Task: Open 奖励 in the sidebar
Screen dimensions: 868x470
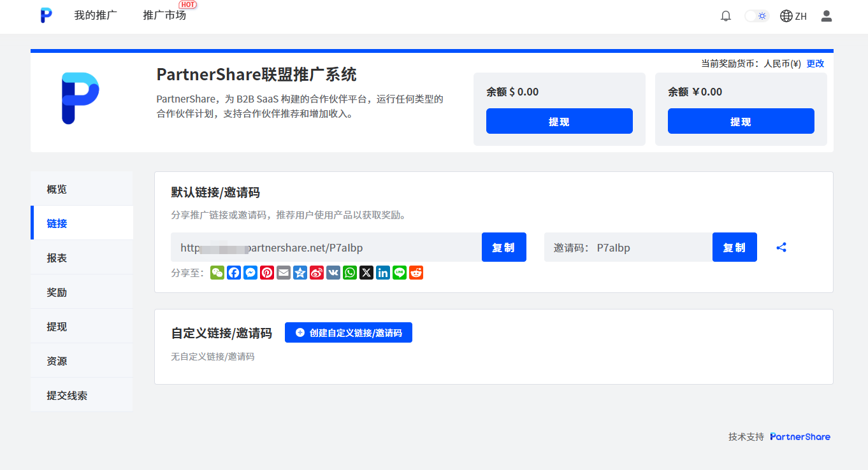Action: 82,292
